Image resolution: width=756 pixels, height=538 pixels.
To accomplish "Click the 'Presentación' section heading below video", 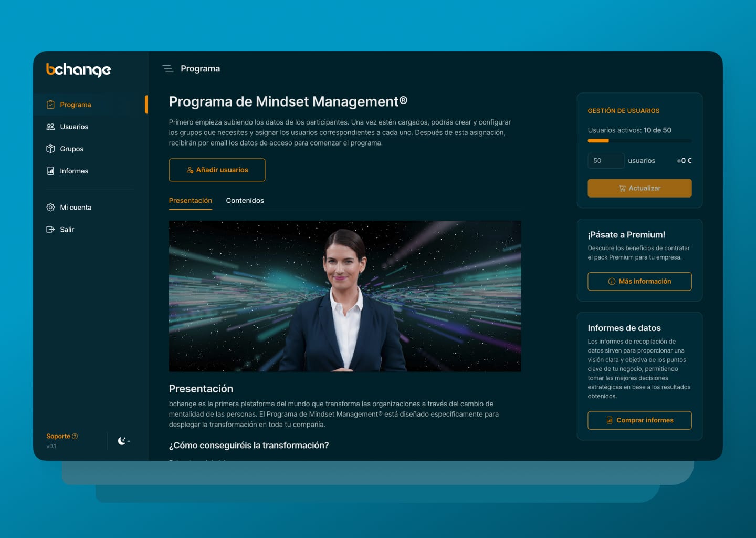I will coord(201,389).
